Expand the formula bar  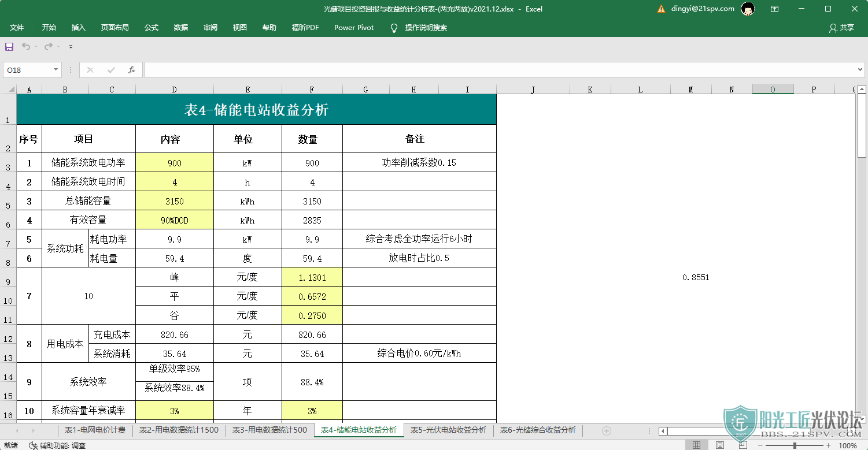click(860, 70)
